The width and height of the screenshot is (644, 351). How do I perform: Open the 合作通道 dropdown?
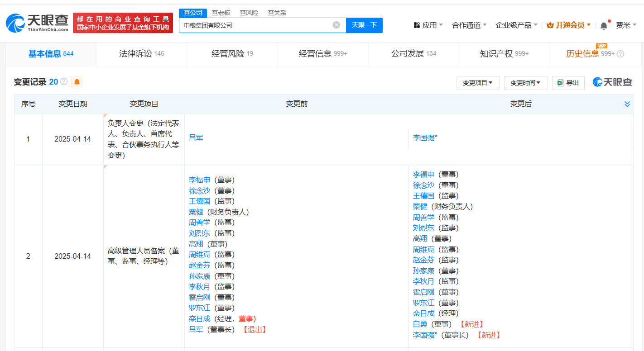click(470, 25)
